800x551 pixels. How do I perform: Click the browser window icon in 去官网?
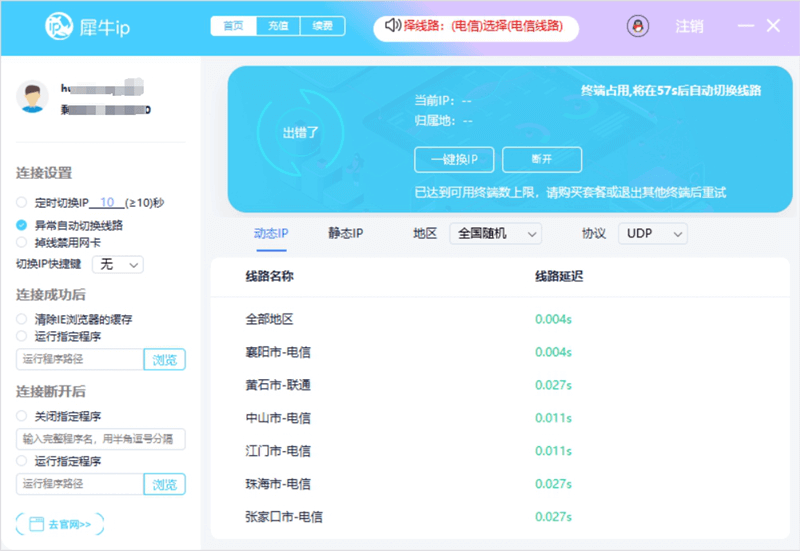36,524
